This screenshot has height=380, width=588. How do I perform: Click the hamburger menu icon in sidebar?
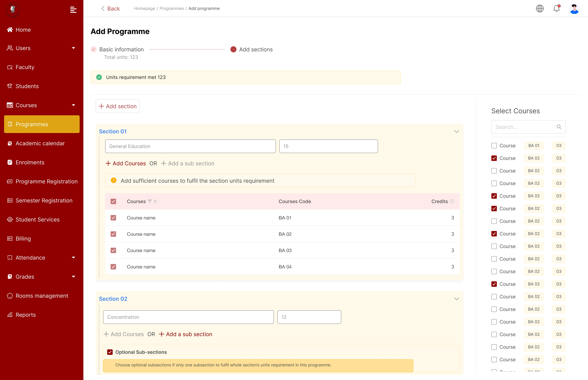point(73,10)
